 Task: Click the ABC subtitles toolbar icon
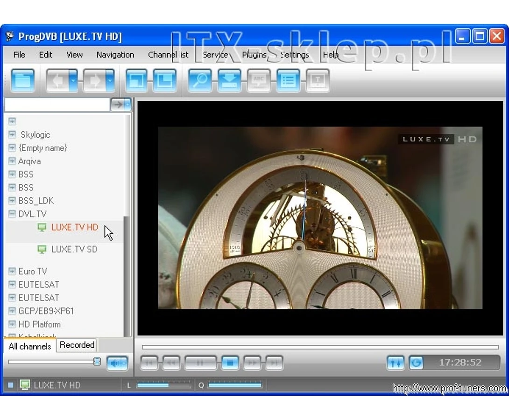click(259, 80)
